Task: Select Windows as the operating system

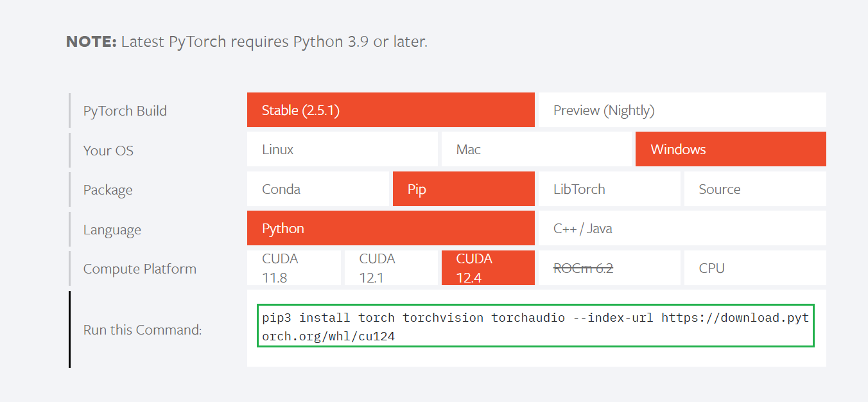Action: 731,150
